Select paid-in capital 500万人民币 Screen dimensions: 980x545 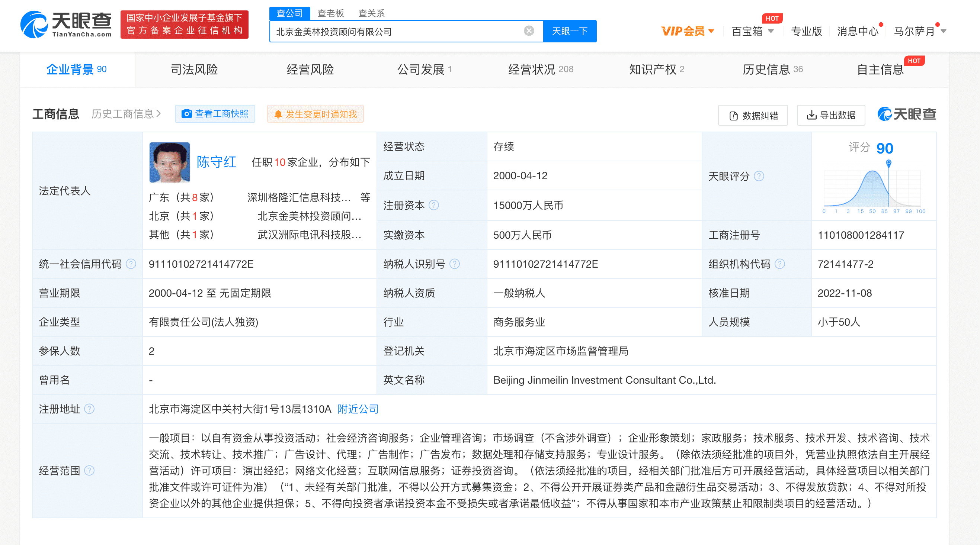pyautogui.click(x=522, y=235)
